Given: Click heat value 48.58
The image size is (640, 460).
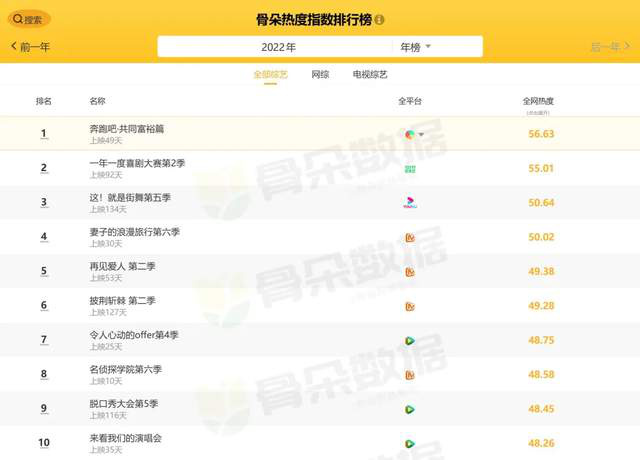Looking at the screenshot, I should [541, 374].
